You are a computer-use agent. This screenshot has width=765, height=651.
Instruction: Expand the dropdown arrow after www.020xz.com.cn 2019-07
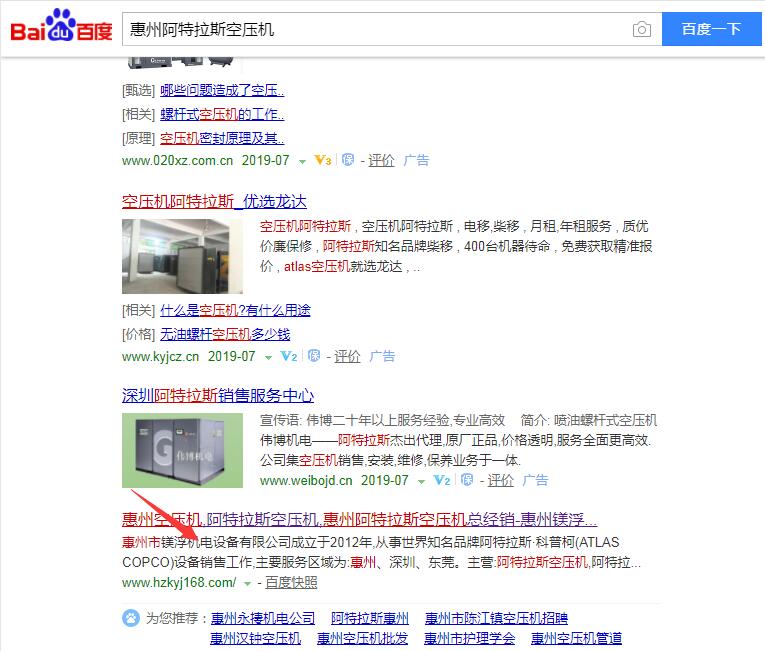point(302,162)
